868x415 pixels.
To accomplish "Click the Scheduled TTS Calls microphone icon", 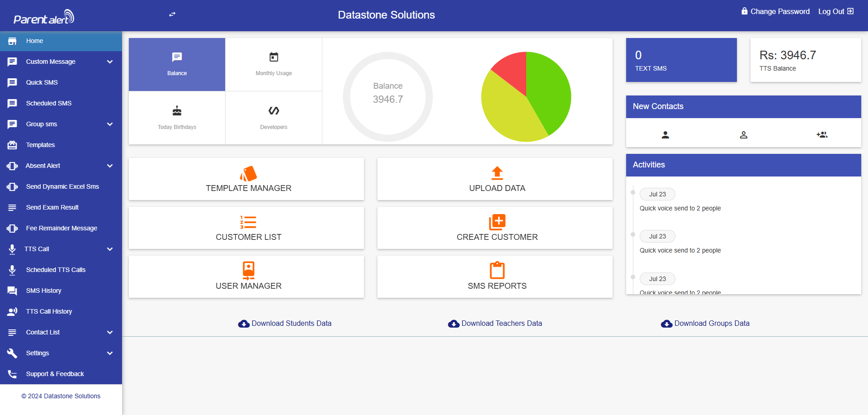I will [12, 270].
